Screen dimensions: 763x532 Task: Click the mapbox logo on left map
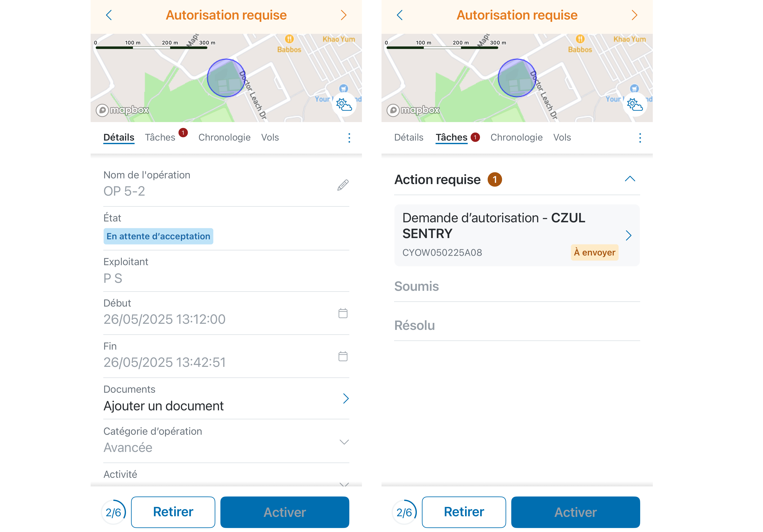[122, 110]
